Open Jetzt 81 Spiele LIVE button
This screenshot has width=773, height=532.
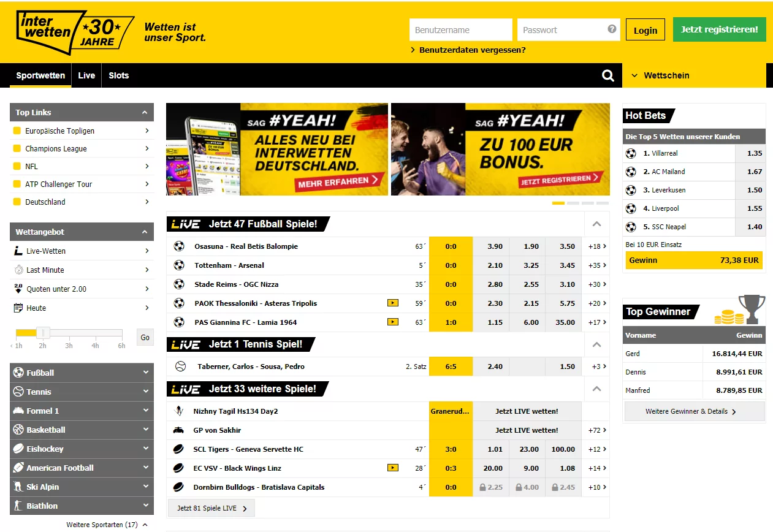pyautogui.click(x=211, y=508)
